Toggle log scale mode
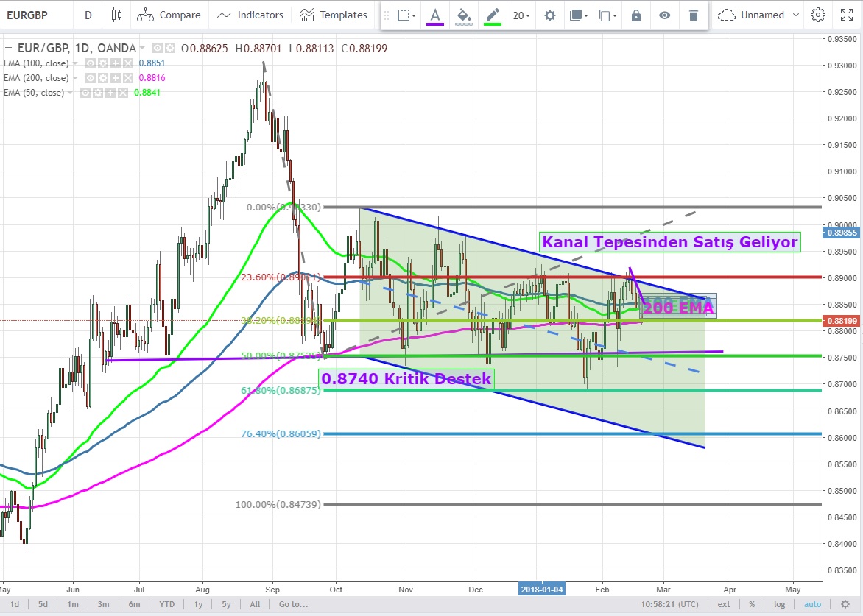The height and width of the screenshot is (616, 863). tap(779, 604)
